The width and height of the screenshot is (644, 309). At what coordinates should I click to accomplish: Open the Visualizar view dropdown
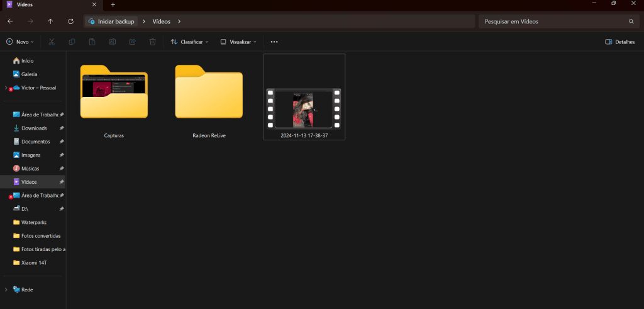(x=238, y=42)
